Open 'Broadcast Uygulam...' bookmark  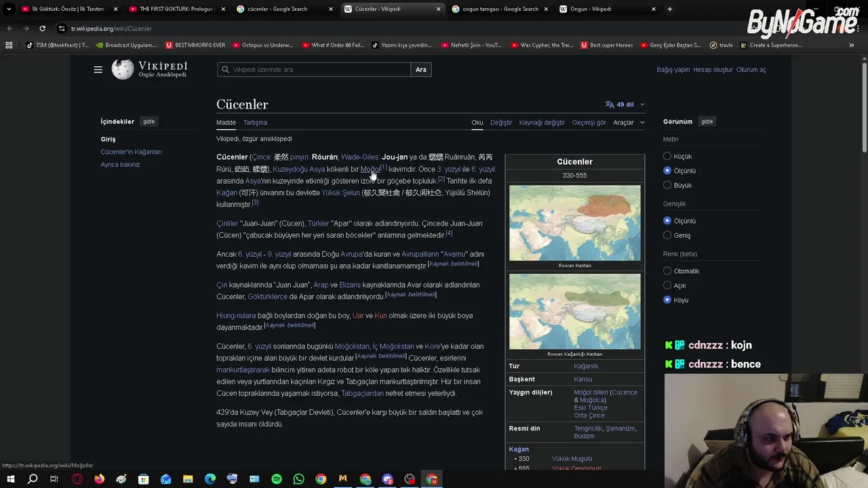[x=126, y=45]
